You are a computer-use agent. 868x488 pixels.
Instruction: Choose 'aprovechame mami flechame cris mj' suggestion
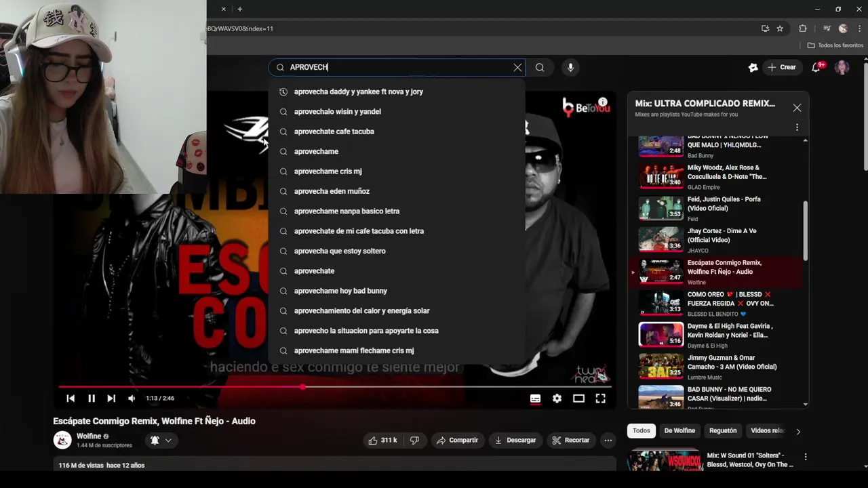(397, 350)
